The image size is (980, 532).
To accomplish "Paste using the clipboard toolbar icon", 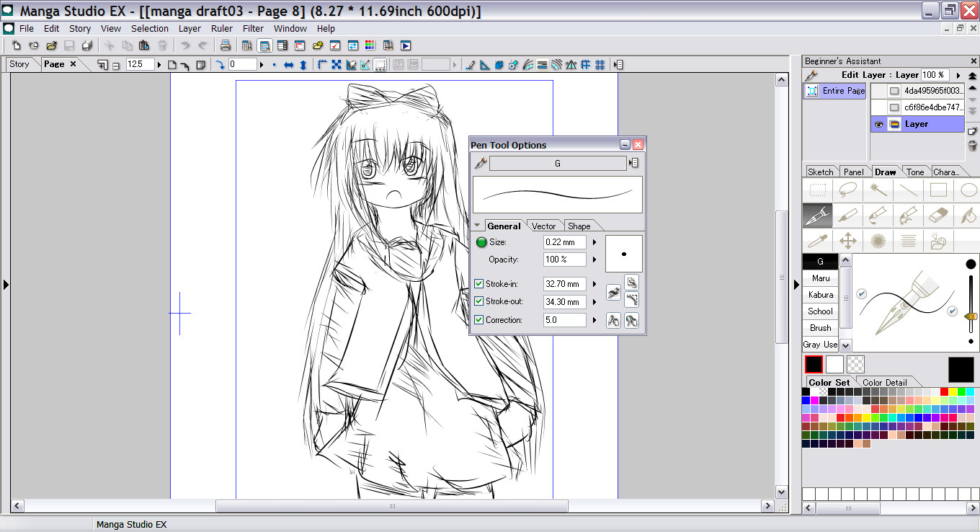I will 144,45.
